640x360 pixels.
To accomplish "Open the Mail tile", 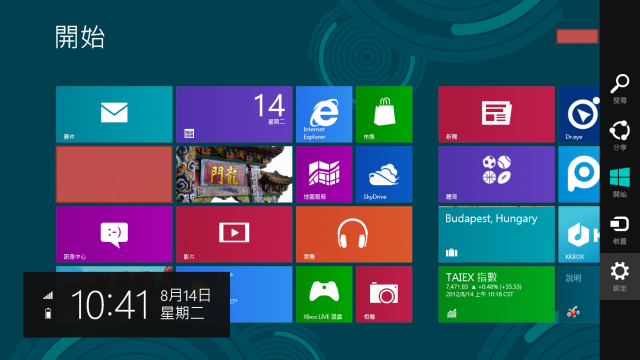I will [114, 114].
